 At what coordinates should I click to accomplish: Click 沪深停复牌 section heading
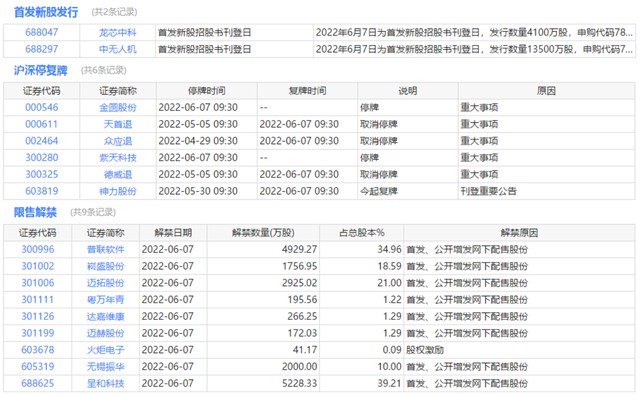pyautogui.click(x=40, y=70)
